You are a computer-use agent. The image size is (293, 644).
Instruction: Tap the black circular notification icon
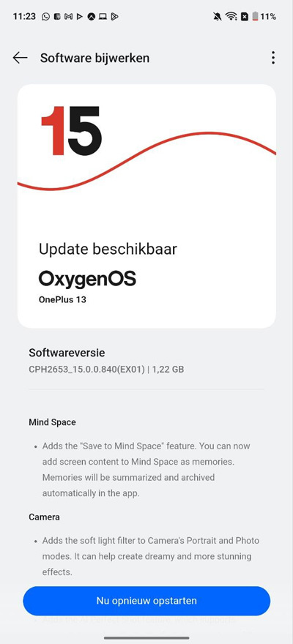(x=92, y=16)
